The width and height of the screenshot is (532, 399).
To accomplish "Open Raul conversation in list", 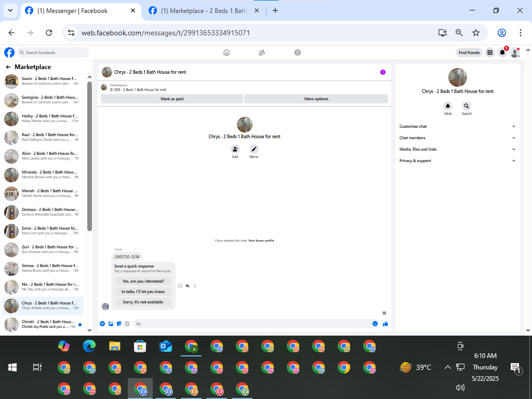I will click(44, 137).
